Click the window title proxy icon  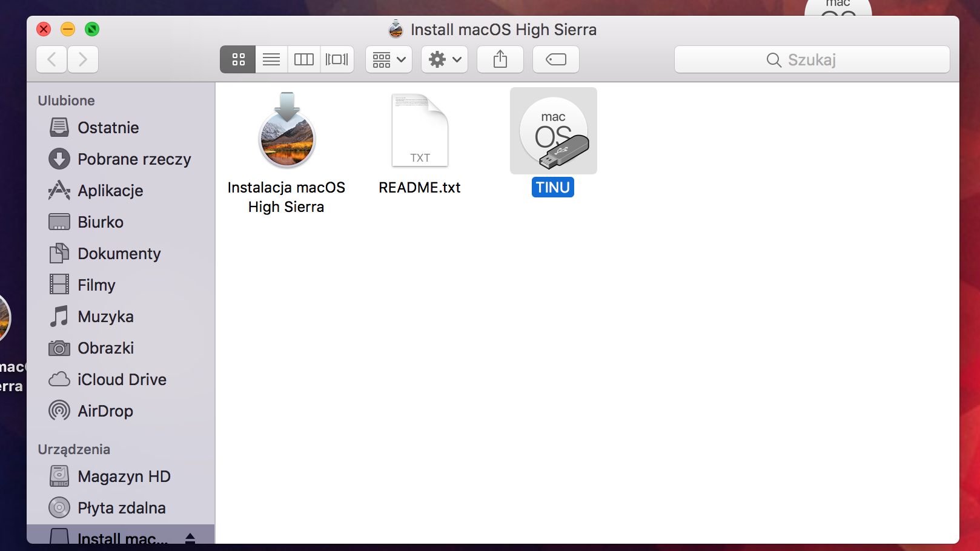[396, 29]
